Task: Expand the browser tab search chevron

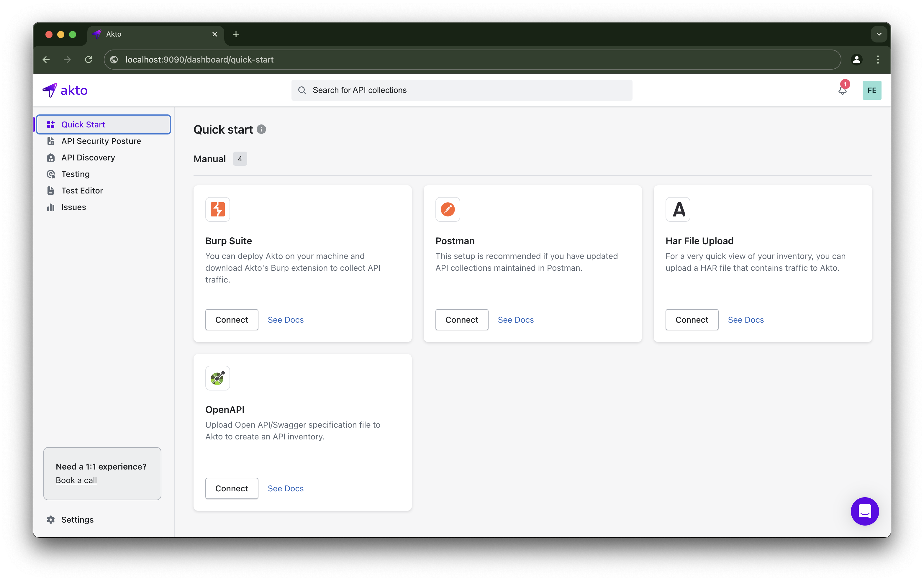Action: coord(879,34)
